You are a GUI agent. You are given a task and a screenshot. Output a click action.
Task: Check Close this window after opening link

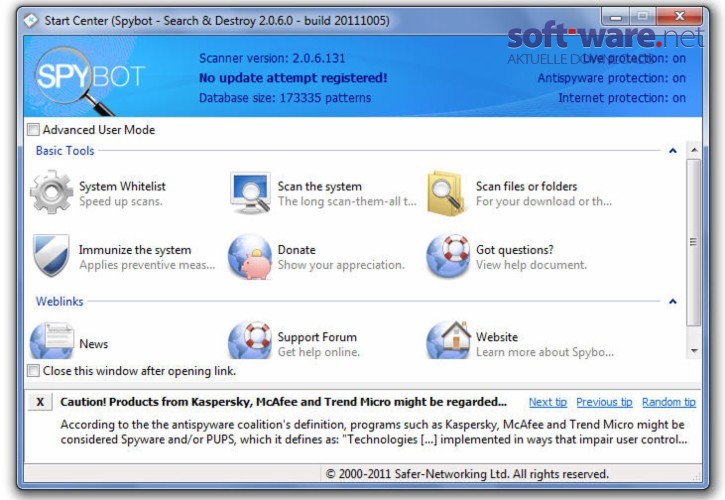[x=33, y=370]
